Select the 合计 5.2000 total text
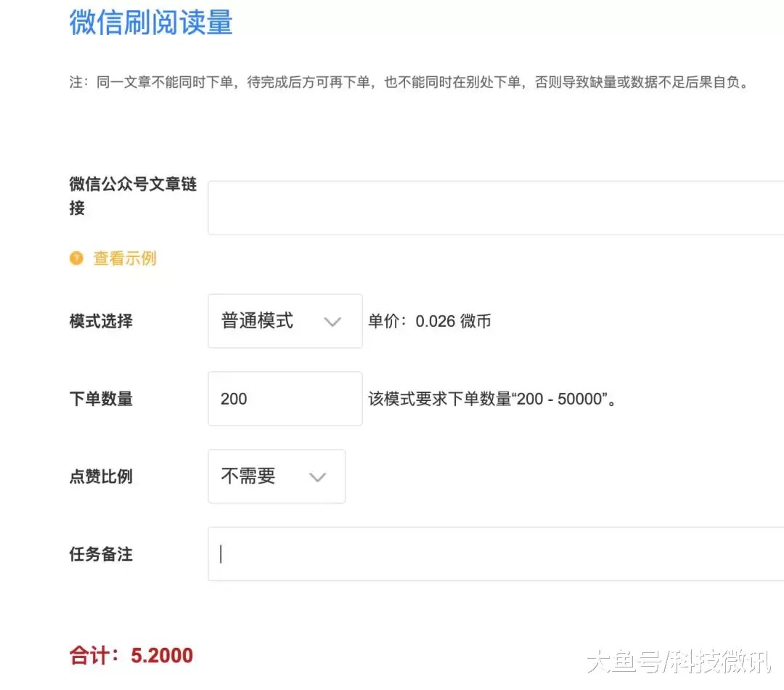Viewport: 784px width, 690px height. 131,656
